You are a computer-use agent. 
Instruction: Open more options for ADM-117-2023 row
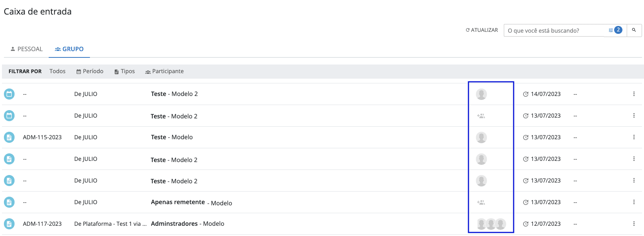[x=634, y=224]
